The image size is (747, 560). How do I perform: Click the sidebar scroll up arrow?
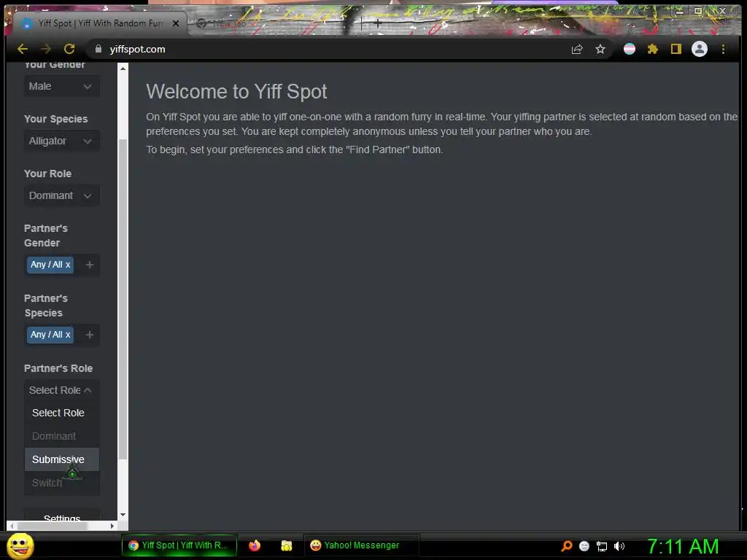(x=123, y=69)
